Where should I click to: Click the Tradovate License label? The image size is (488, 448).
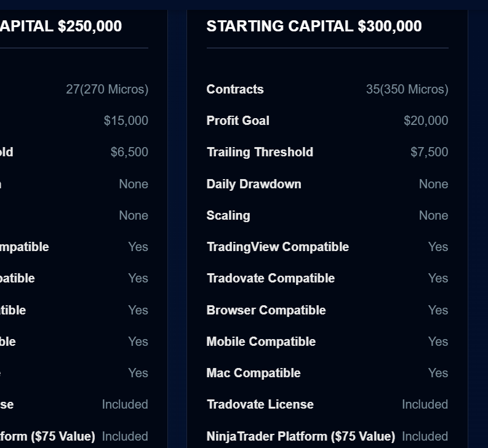[260, 404]
